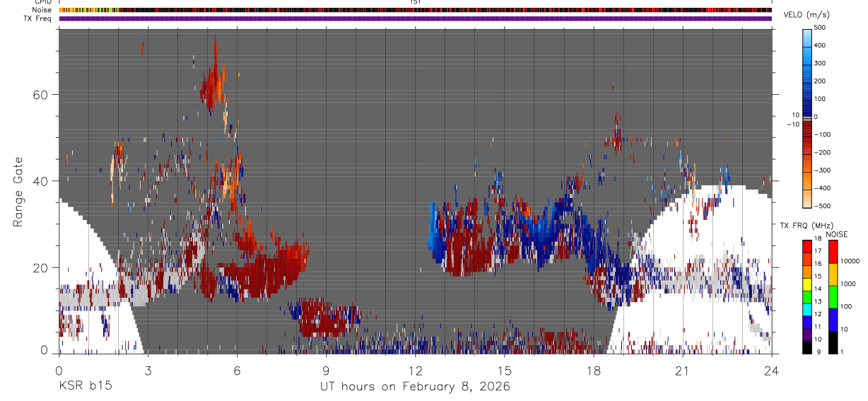The image size is (868, 401).
Task: Click the 16 label on the TX FRQ legend
Action: click(x=818, y=264)
